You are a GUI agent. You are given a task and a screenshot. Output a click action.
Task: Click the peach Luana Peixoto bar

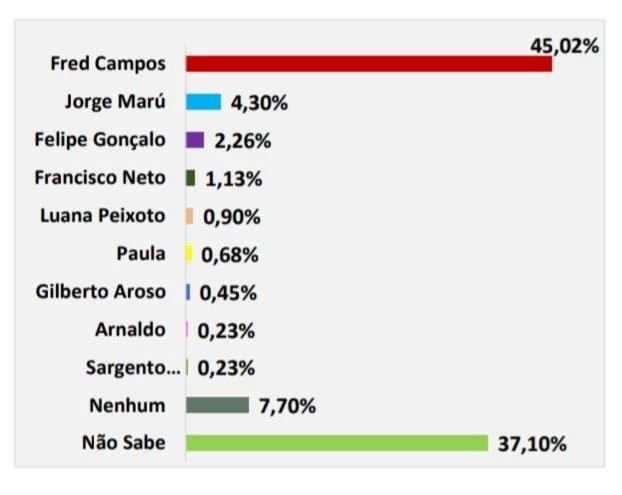click(189, 216)
